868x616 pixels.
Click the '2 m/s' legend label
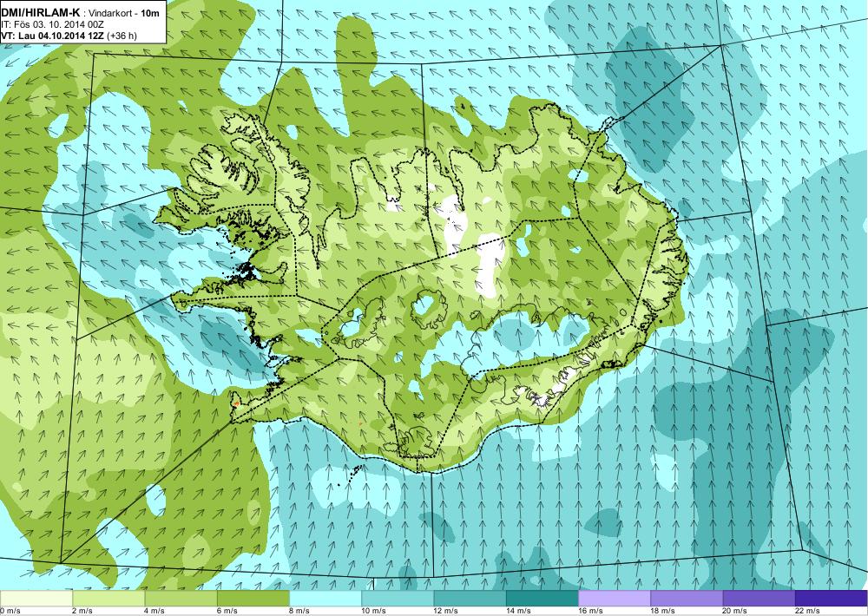click(x=82, y=611)
